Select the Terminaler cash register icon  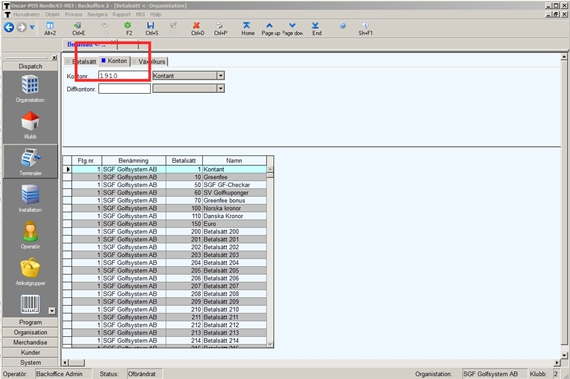[x=30, y=158]
